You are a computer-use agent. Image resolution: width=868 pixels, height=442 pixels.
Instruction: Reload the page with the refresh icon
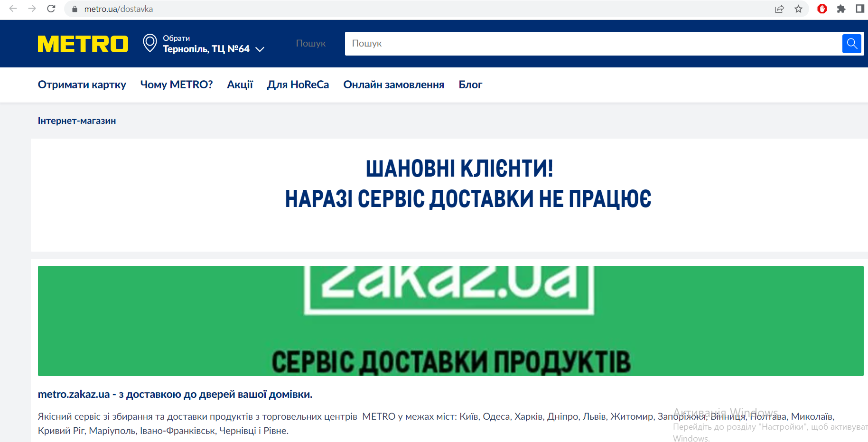pos(51,9)
